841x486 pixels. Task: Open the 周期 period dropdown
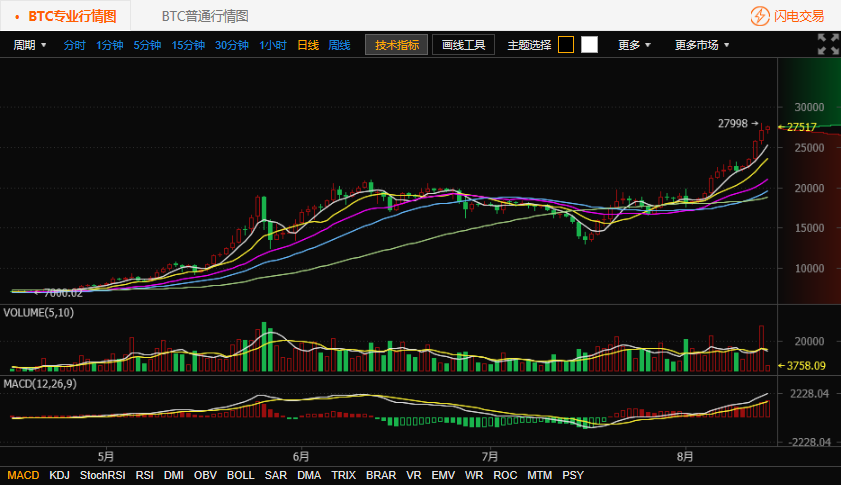30,45
